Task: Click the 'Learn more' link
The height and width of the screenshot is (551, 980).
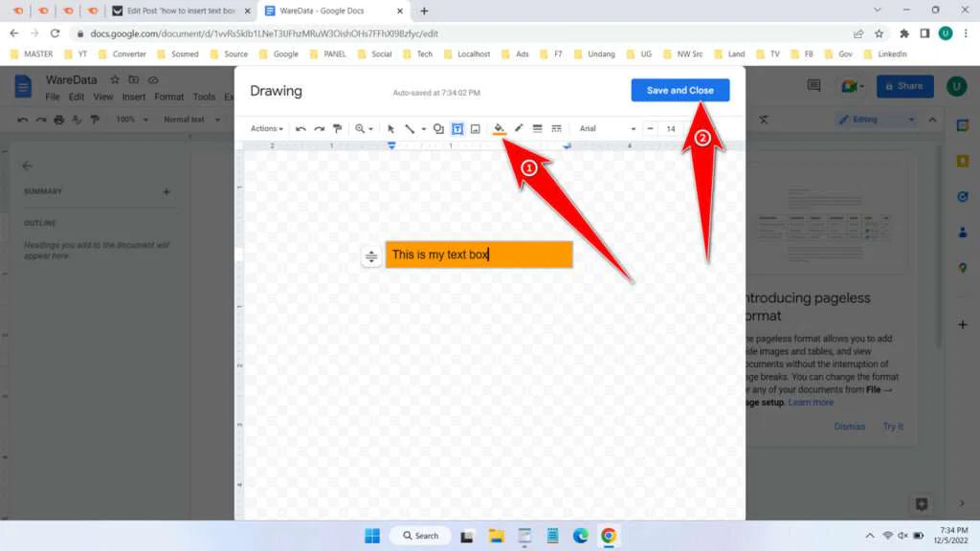Action: (x=810, y=402)
